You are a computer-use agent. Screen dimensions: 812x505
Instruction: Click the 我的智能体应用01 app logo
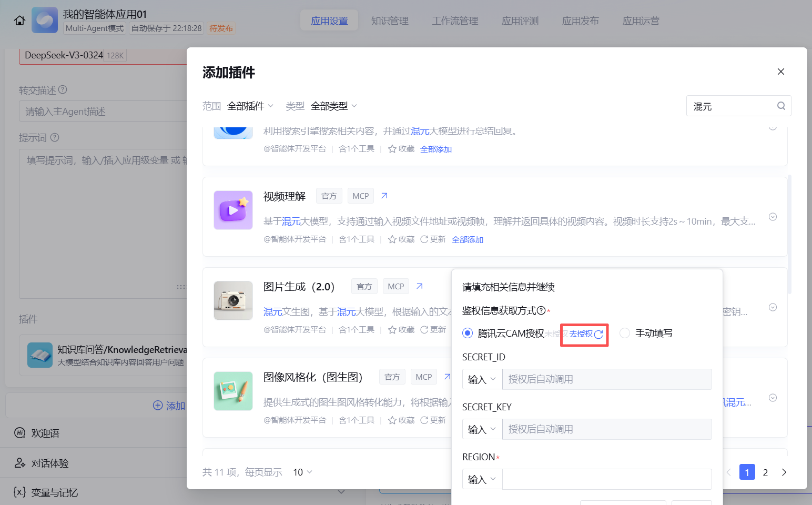45,21
